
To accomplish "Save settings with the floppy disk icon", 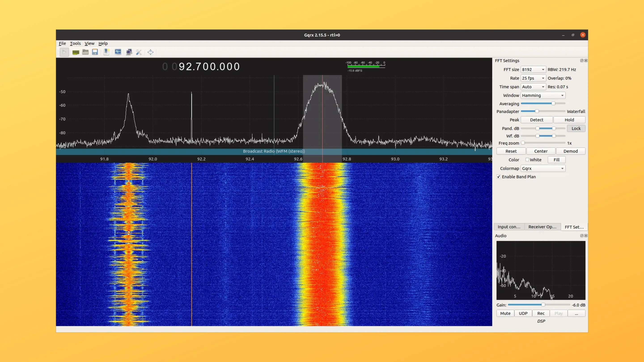I will click(95, 52).
